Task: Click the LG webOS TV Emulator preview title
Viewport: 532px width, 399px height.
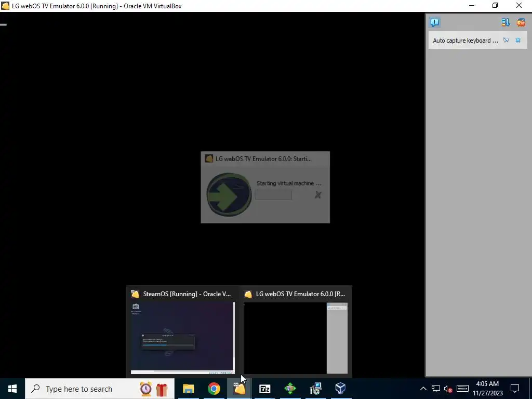Action: [301, 294]
